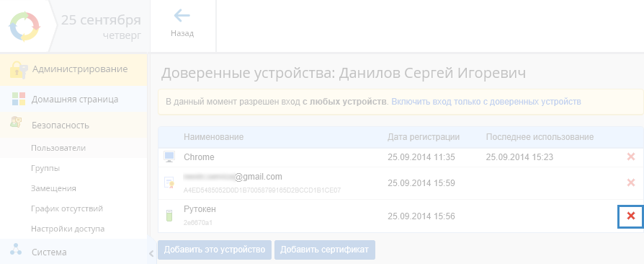Click Включить вход только с доверенных устройств
644x264 pixels.
[486, 102]
